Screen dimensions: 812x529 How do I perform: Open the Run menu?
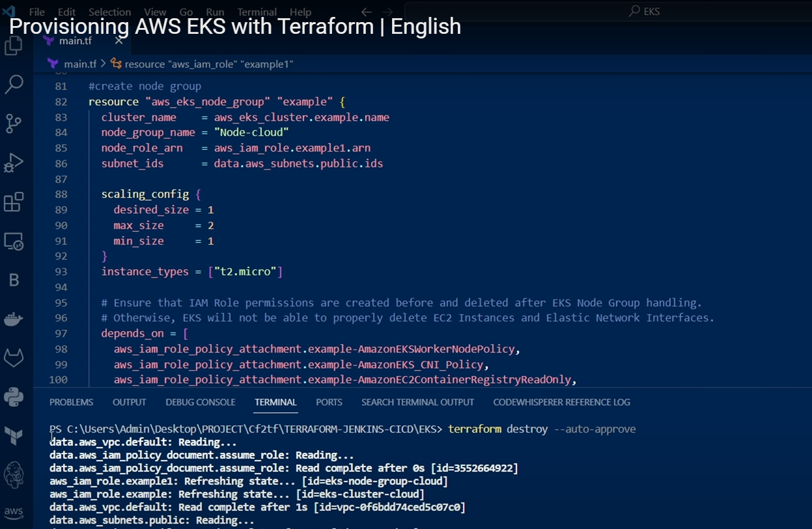coord(215,12)
